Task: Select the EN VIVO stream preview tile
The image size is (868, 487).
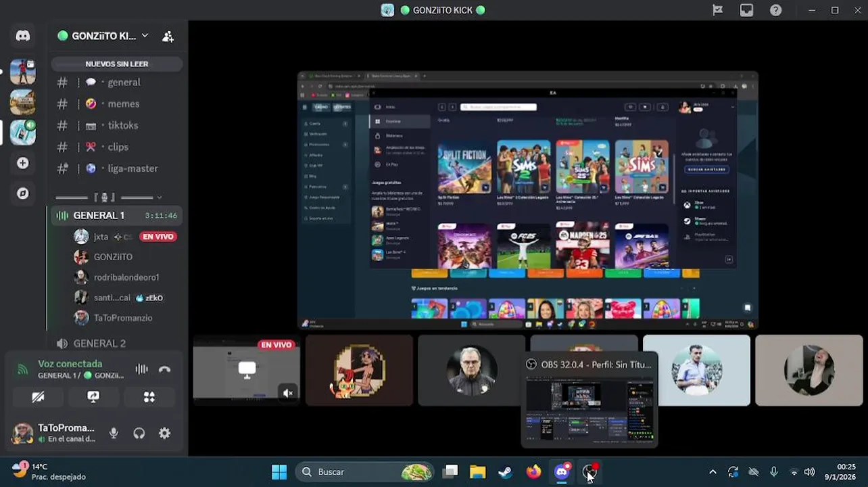Action: pos(247,370)
